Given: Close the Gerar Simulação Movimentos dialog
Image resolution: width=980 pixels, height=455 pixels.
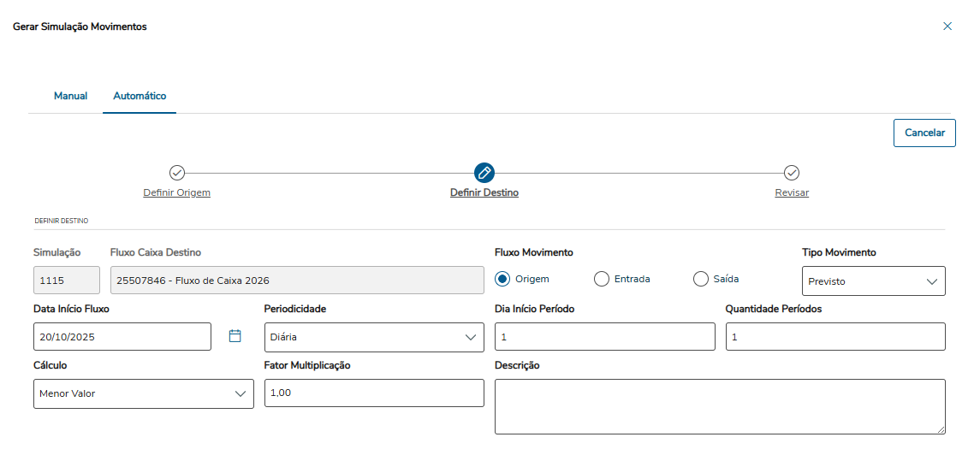Looking at the screenshot, I should pos(947,27).
